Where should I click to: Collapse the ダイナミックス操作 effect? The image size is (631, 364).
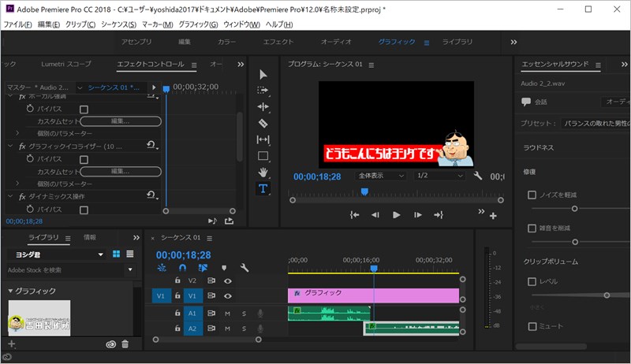point(10,196)
